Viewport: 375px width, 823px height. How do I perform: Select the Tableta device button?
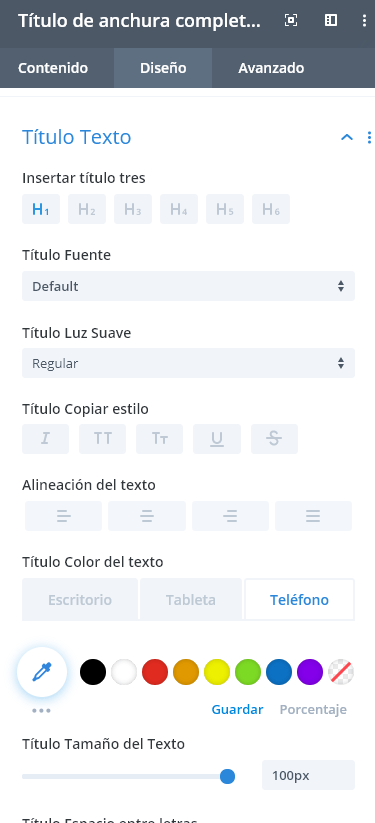coord(191,599)
